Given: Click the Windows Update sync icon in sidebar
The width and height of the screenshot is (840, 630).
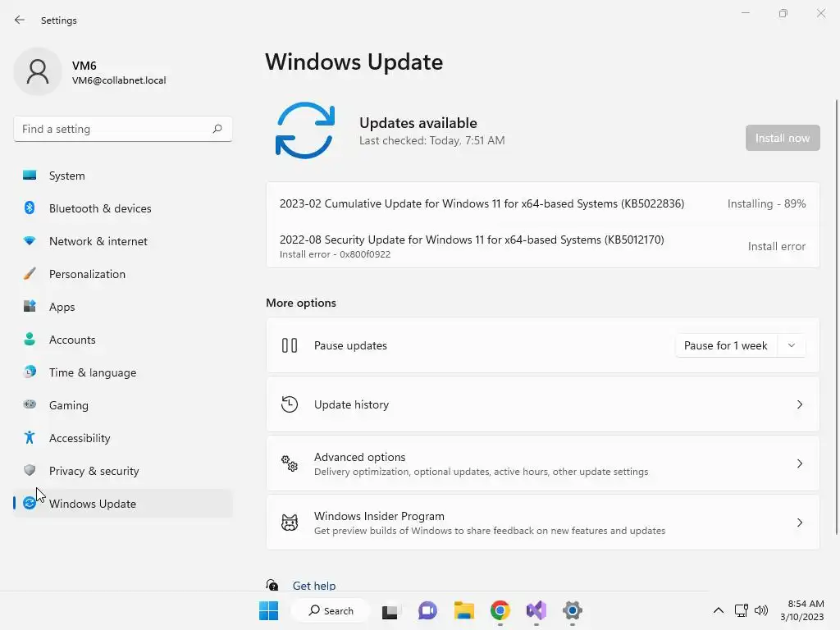Looking at the screenshot, I should tap(30, 503).
